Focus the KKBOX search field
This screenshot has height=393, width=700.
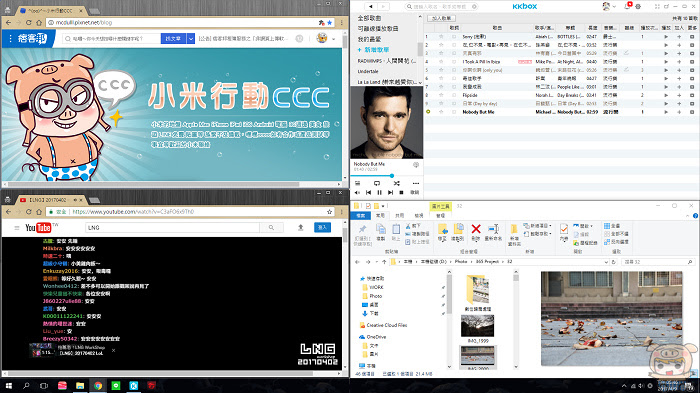[442, 6]
